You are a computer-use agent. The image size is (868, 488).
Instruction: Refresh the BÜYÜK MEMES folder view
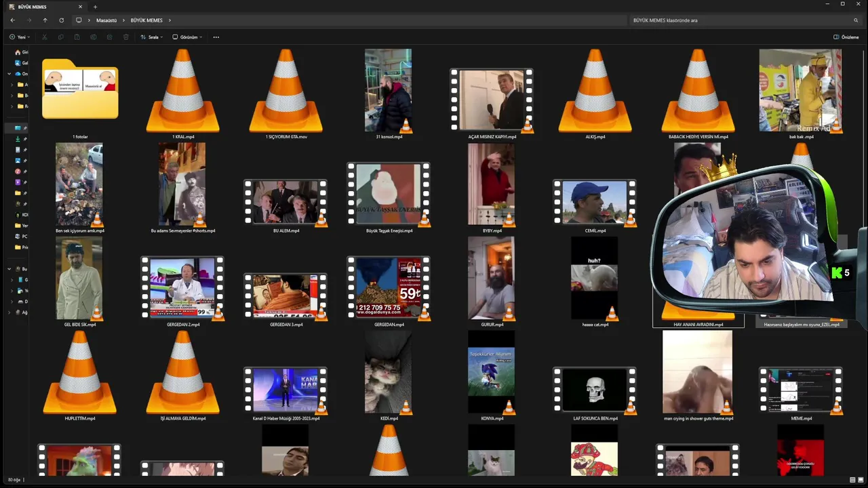tap(61, 20)
